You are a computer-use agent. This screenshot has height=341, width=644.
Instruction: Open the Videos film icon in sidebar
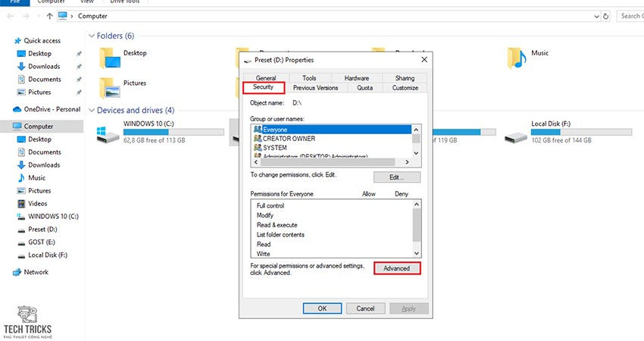(x=21, y=204)
